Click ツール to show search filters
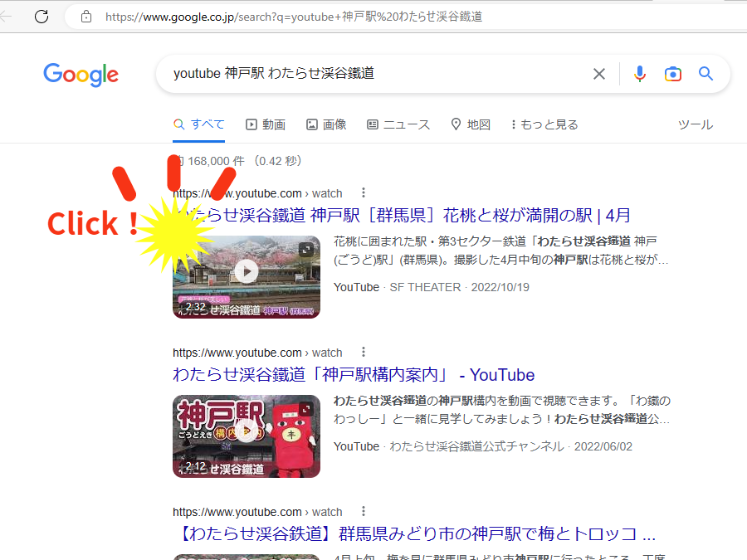Viewport: 747px width, 560px height. [696, 124]
